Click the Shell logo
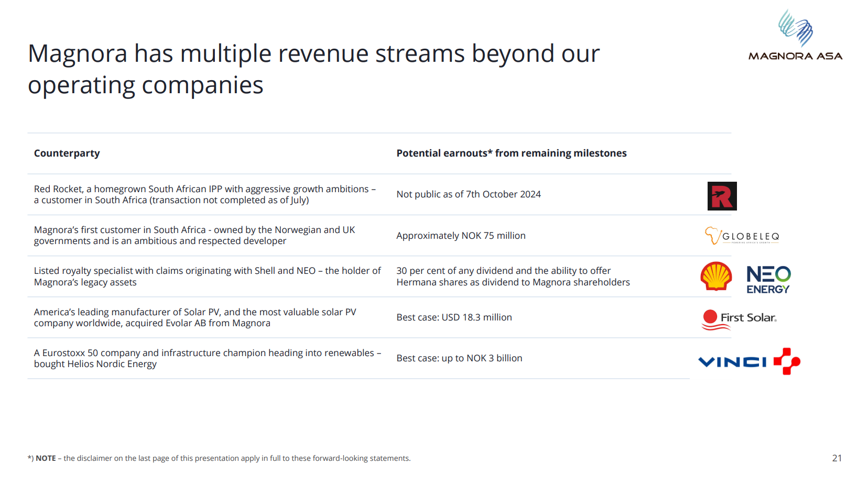Image resolution: width=868 pixels, height=487 pixels. [x=716, y=276]
